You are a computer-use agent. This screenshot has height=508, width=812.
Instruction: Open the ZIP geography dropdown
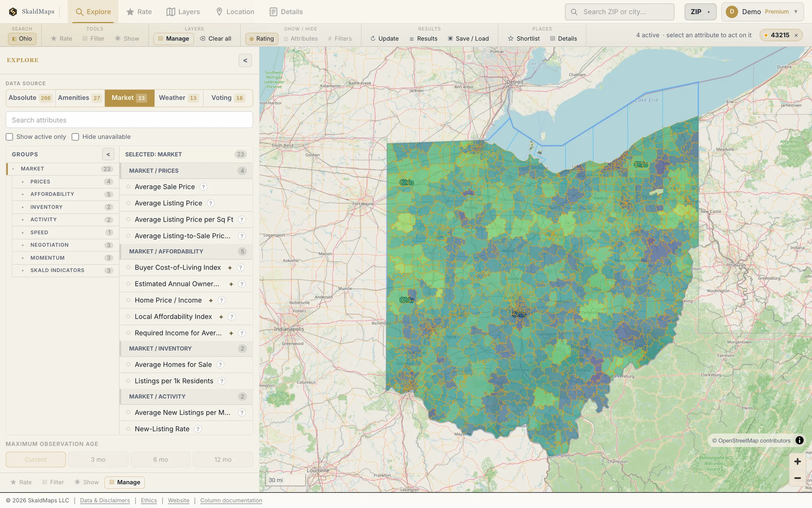coord(700,12)
